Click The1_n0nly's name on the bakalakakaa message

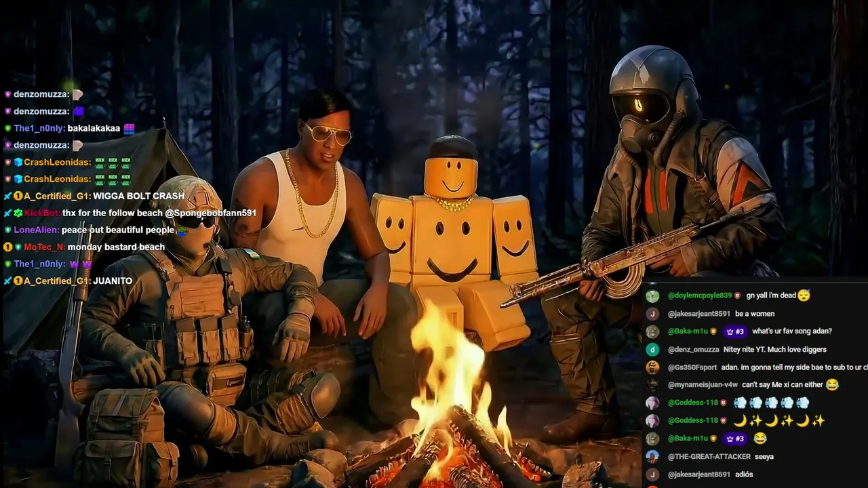pyautogui.click(x=39, y=128)
